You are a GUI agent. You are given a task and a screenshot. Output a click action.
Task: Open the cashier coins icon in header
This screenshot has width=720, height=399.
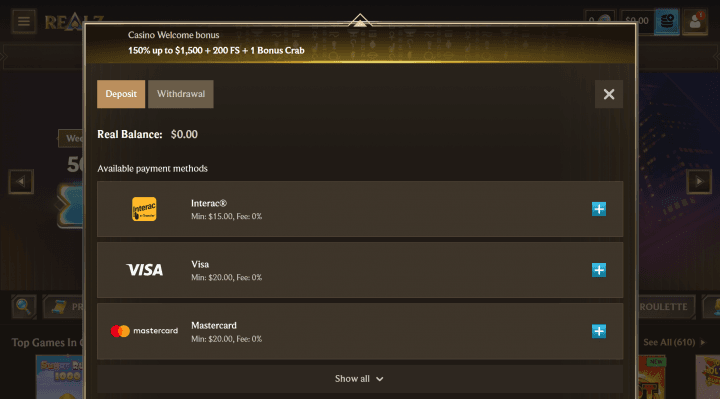point(667,21)
